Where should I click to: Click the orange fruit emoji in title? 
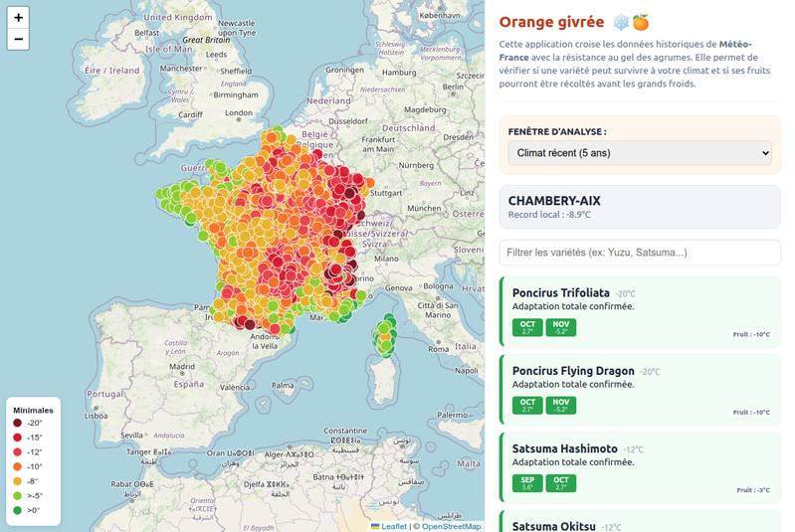coord(641,22)
